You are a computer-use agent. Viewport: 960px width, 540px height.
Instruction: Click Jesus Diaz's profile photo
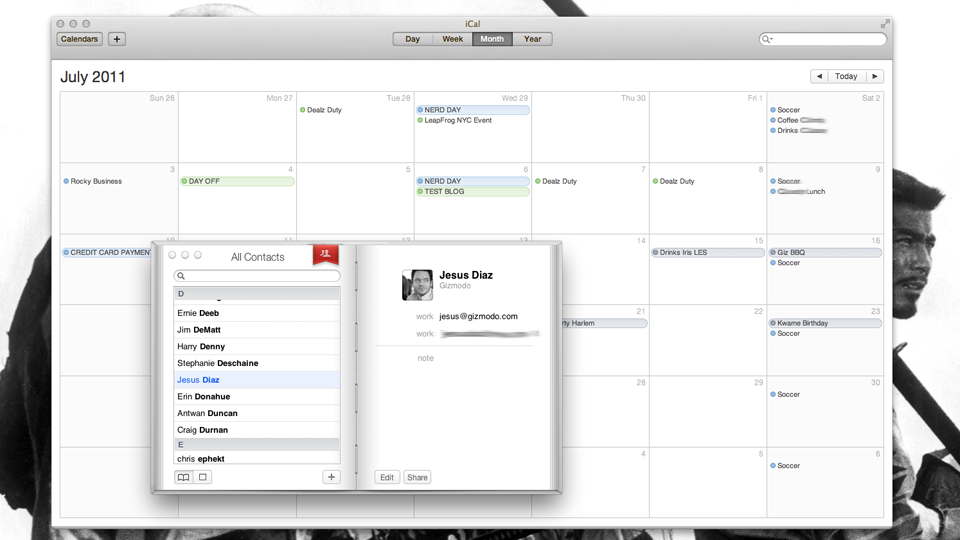(417, 285)
